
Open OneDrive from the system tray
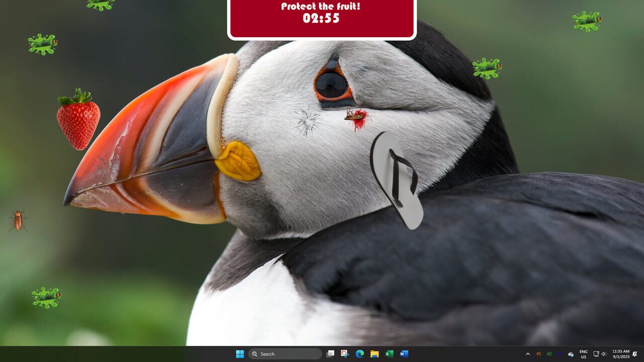coord(571,354)
